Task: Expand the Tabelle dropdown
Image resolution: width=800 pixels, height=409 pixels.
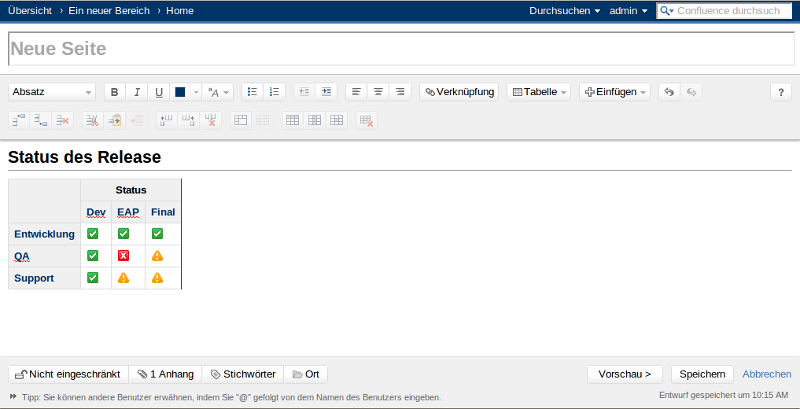Action: click(539, 92)
